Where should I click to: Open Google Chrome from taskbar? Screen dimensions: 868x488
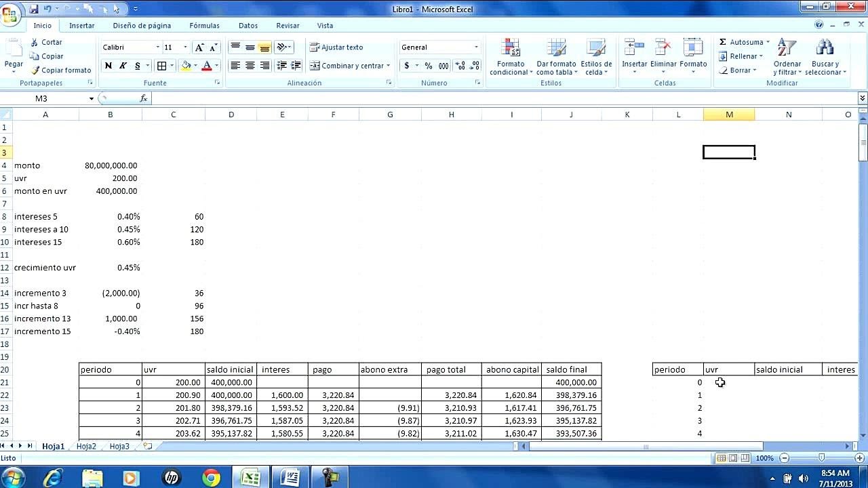click(211, 478)
